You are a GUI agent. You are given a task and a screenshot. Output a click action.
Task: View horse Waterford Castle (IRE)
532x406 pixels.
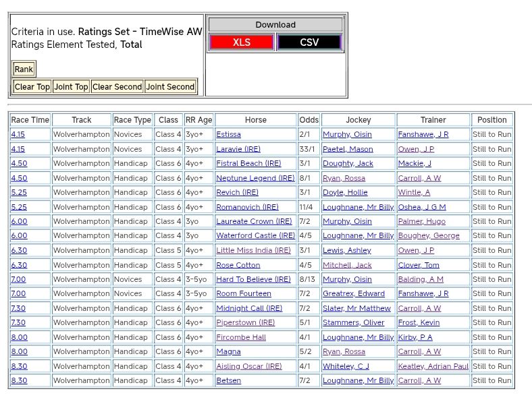[255, 236]
